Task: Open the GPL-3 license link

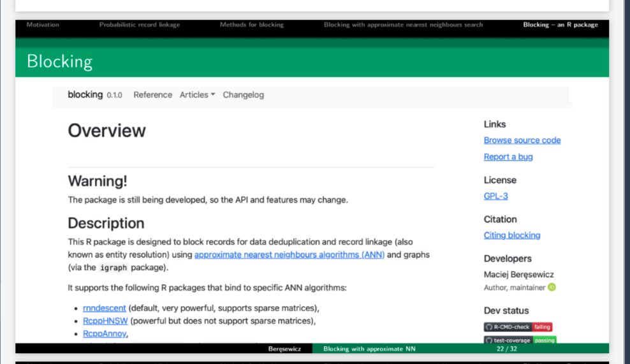Action: pos(496,196)
